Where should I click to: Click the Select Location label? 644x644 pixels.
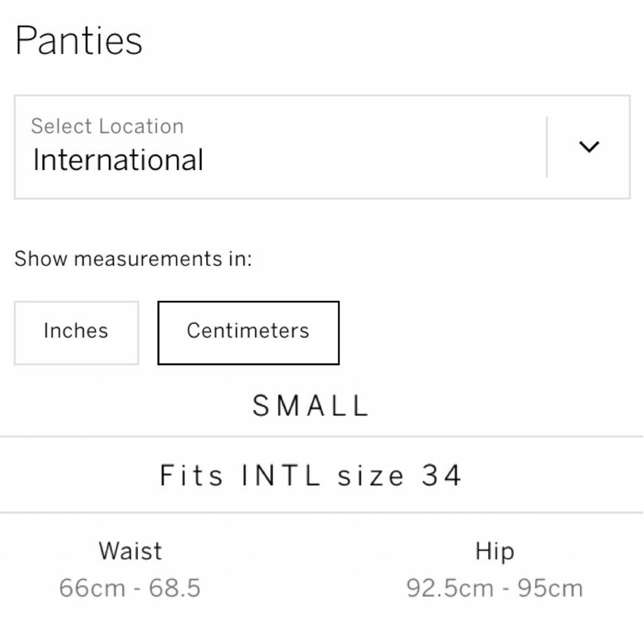tap(107, 126)
